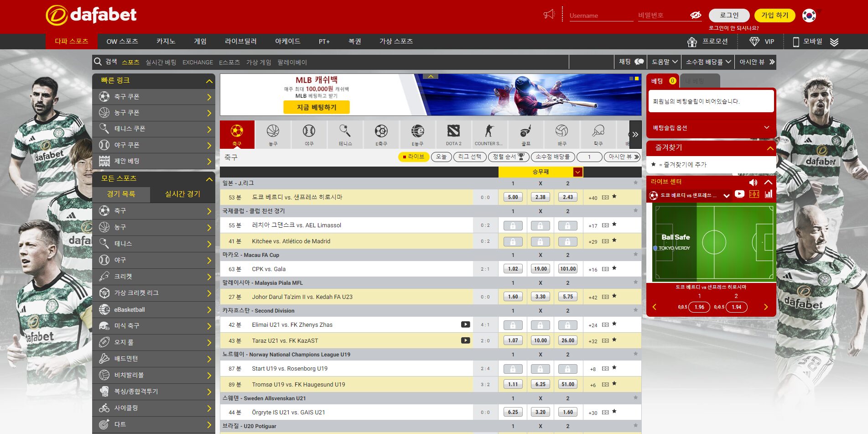This screenshot has width=868, height=434.
Task: Open the 카지노 menu item
Action: [166, 42]
